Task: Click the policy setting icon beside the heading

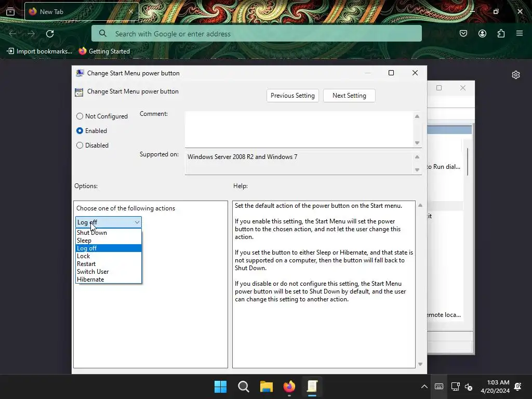Action: 79,92
